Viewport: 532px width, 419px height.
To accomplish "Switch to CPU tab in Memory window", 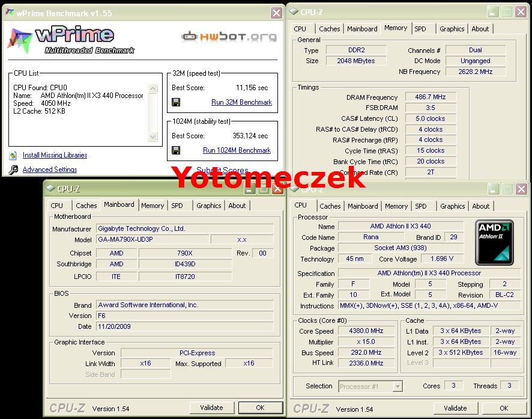I will click(300, 29).
